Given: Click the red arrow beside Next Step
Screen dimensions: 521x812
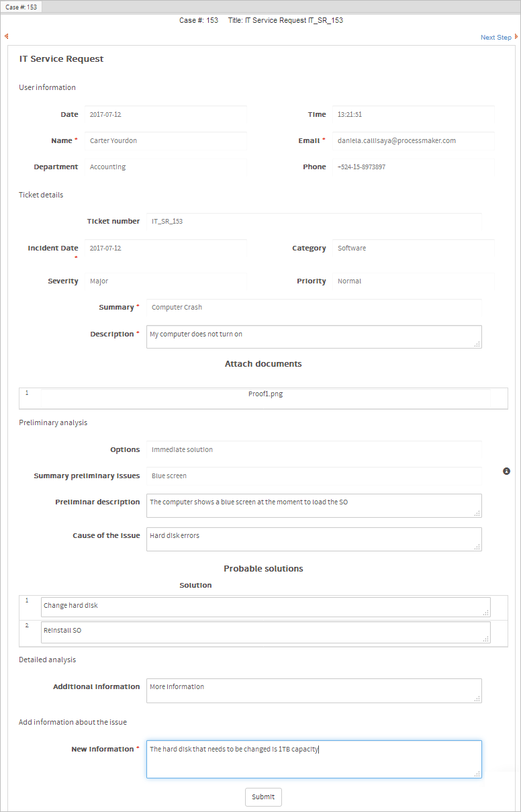Looking at the screenshot, I should coord(516,37).
